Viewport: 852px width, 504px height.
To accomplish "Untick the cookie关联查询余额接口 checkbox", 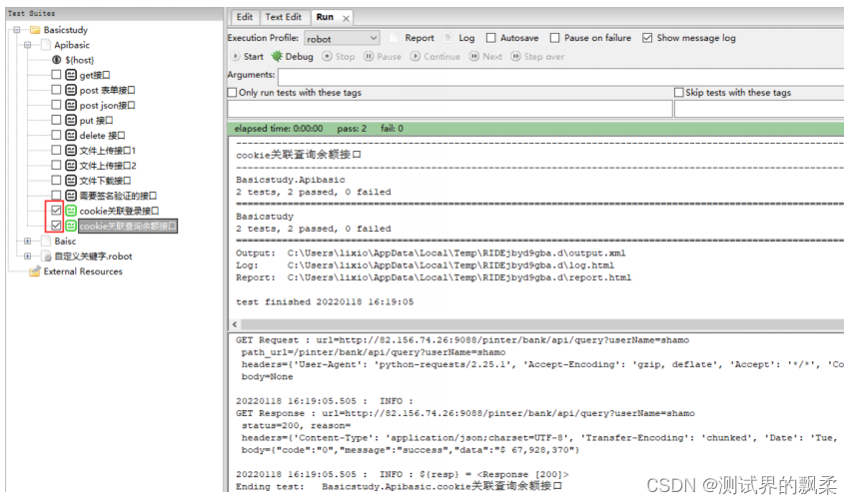I will [56, 226].
